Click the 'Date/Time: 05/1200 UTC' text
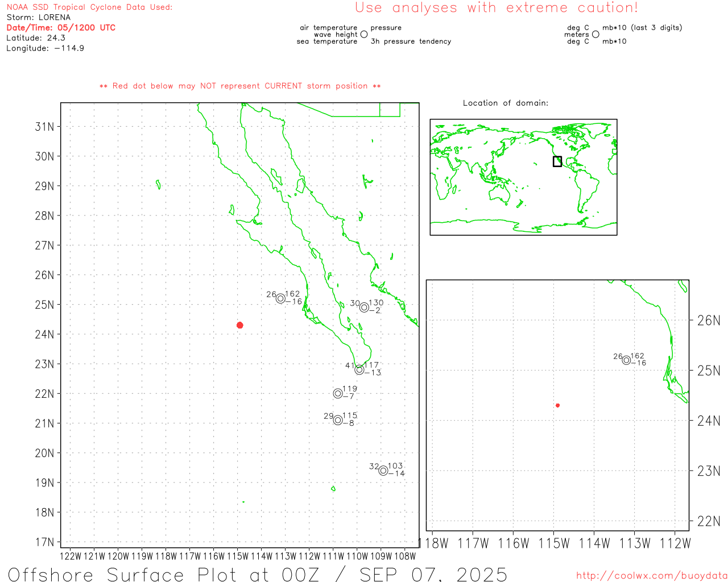Image resolution: width=728 pixels, height=582 pixels. pyautogui.click(x=61, y=27)
